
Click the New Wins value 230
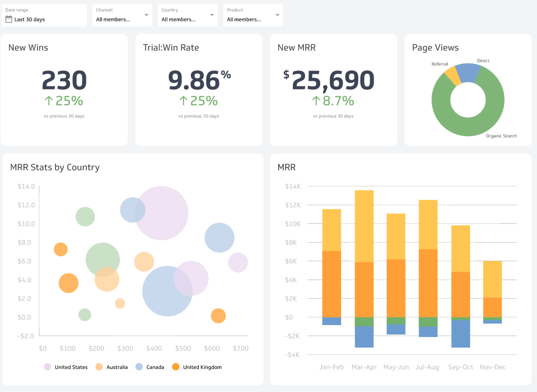(64, 80)
